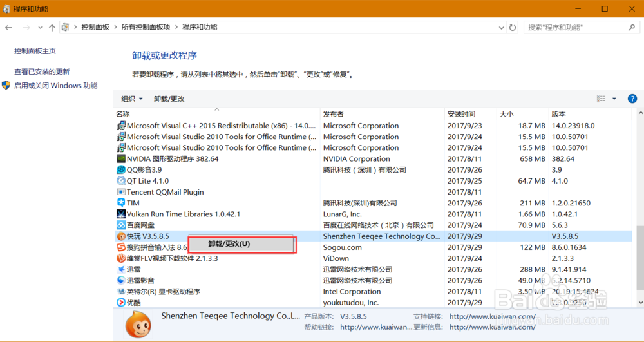Select the first Visual Studio 2010 Tools row icon

(121, 137)
